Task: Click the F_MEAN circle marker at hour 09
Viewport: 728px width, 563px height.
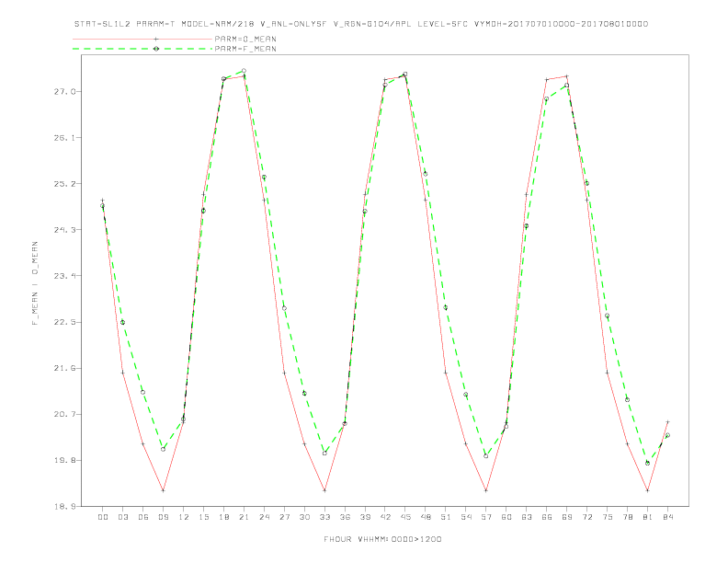Action: 163,449
